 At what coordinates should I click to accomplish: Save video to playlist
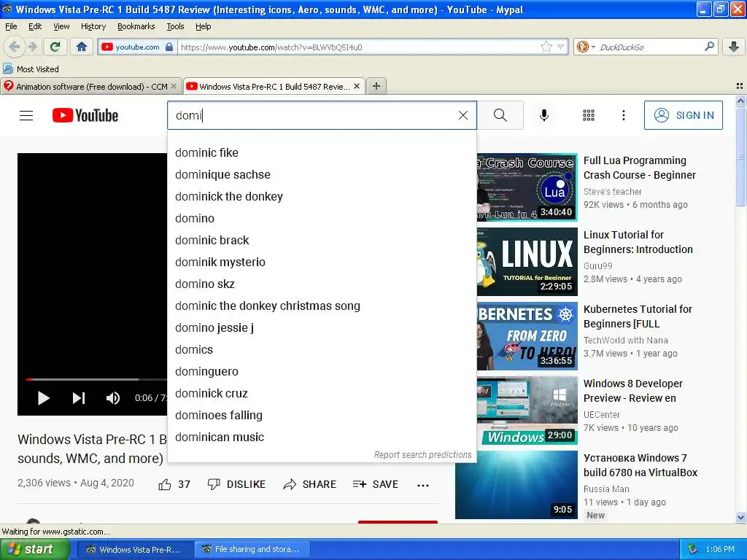click(x=376, y=484)
